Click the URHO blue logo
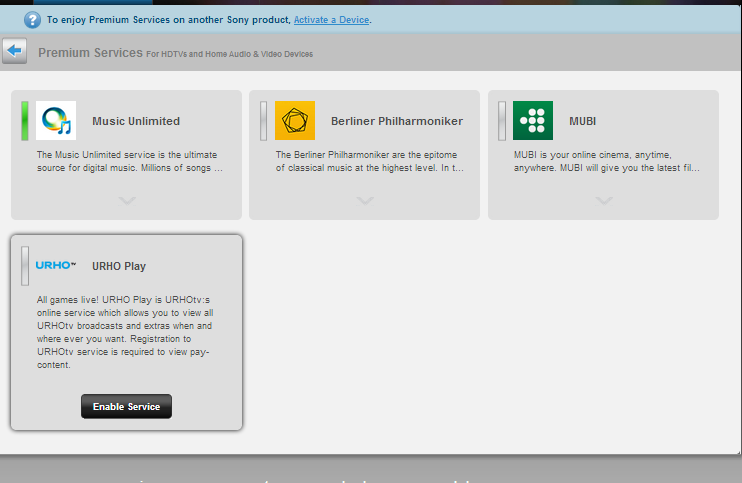 (x=56, y=265)
